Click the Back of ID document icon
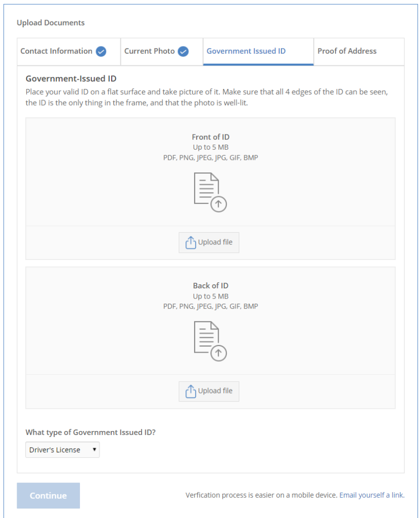The width and height of the screenshot is (420, 518). 207,337
